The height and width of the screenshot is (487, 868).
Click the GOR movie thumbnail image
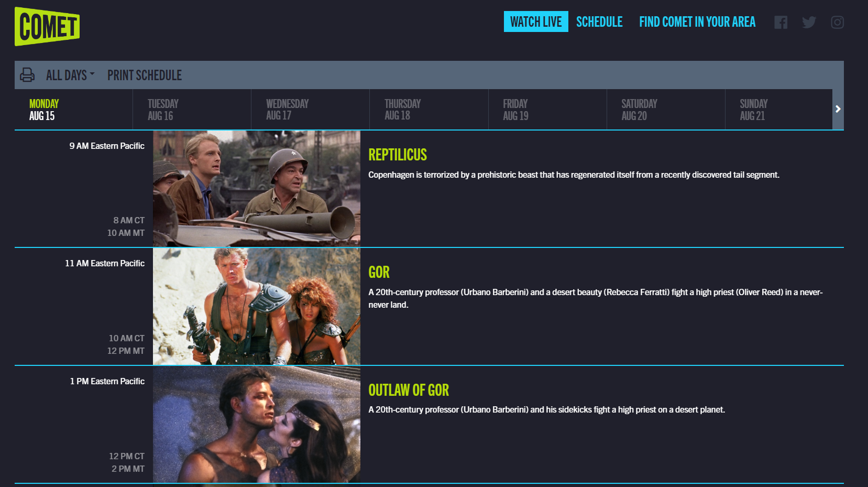[256, 307]
